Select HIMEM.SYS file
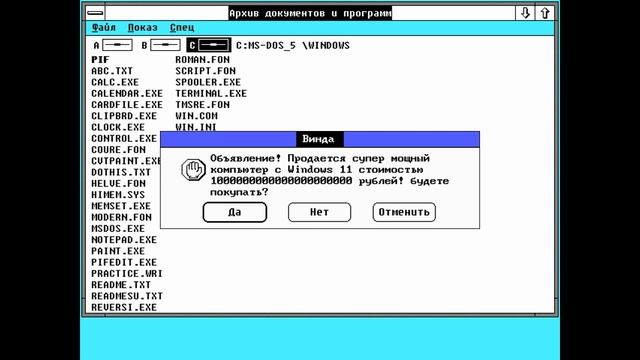The image size is (640, 360). 118,195
